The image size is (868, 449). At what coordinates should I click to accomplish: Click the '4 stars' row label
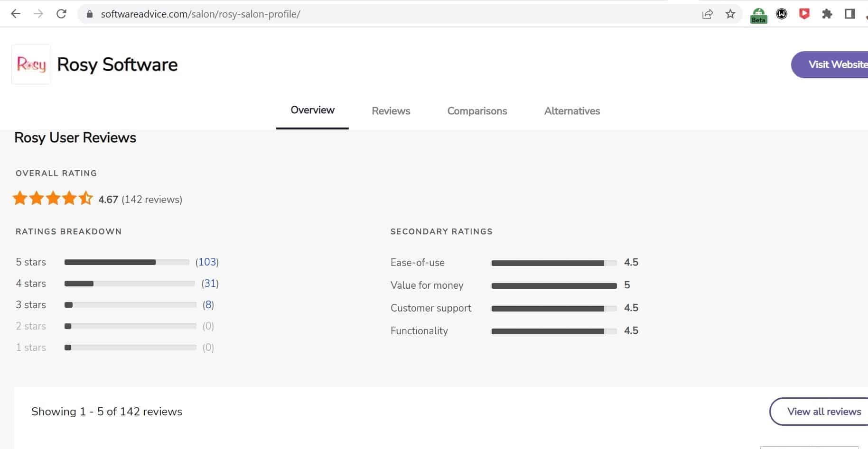(31, 283)
